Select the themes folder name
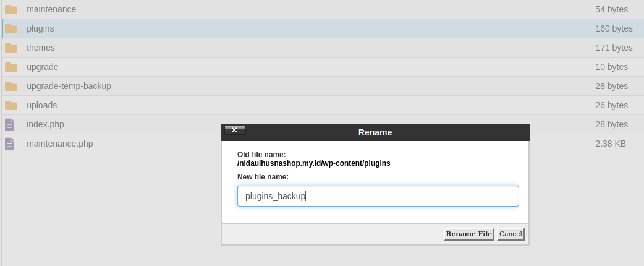Image resolution: width=644 pixels, height=266 pixels. [41, 48]
